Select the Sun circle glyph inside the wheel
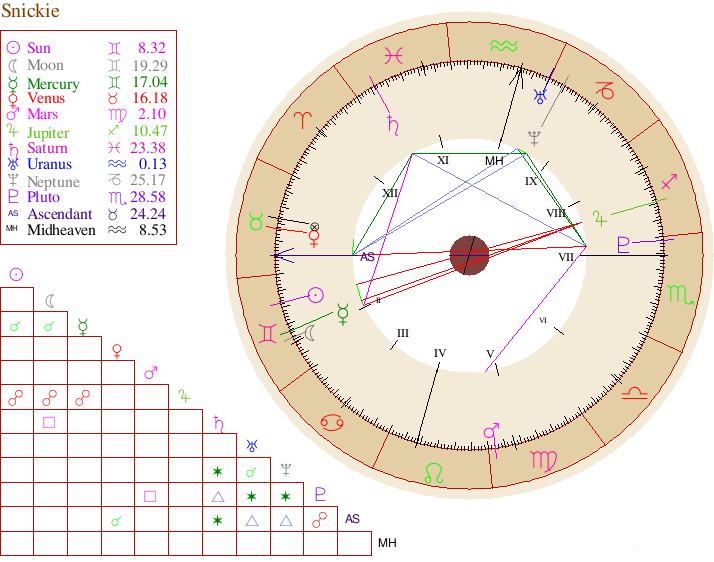 click(x=316, y=295)
